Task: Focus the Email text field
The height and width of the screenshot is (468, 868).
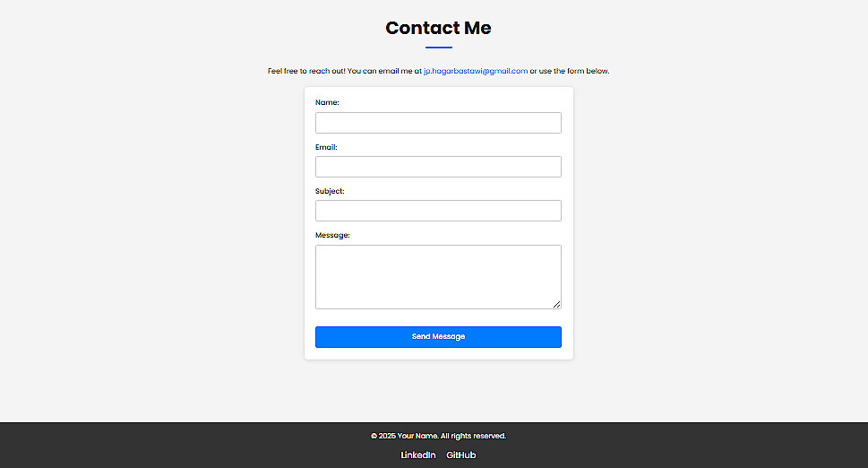Action: 438,167
